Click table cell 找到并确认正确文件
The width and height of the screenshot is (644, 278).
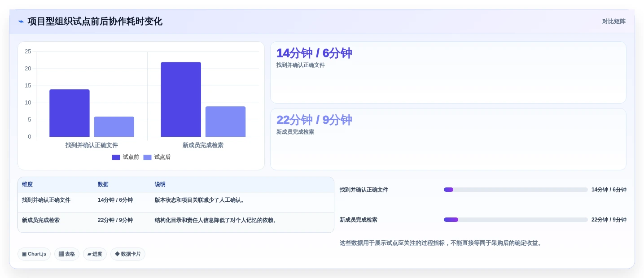[x=46, y=200]
